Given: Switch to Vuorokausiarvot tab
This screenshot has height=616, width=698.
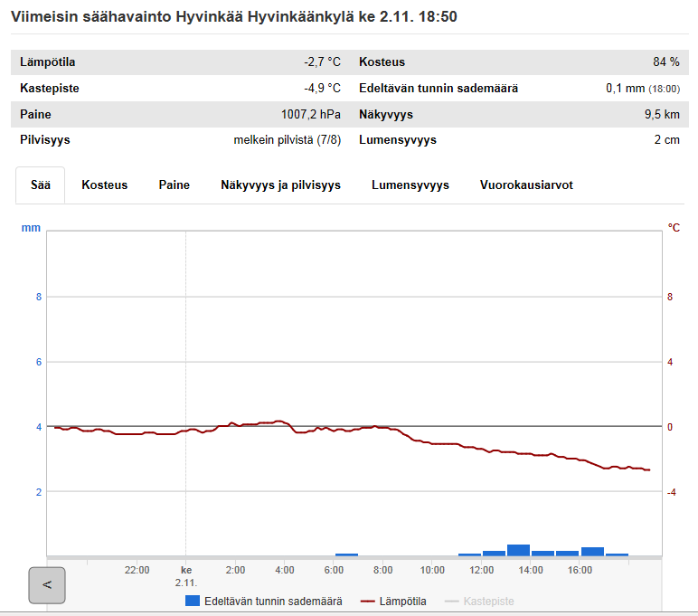Looking at the screenshot, I should coord(526,185).
